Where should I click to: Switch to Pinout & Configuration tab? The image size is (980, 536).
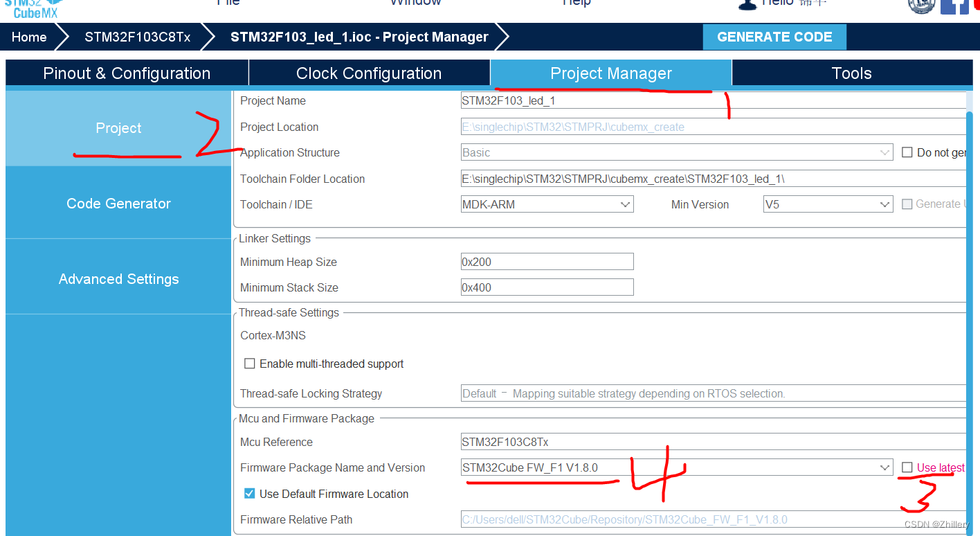127,73
